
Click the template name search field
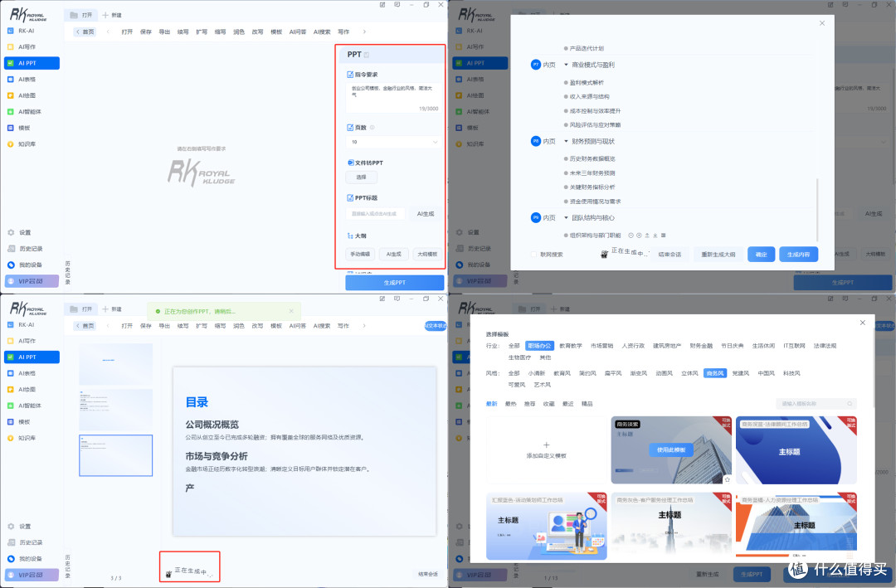816,403
